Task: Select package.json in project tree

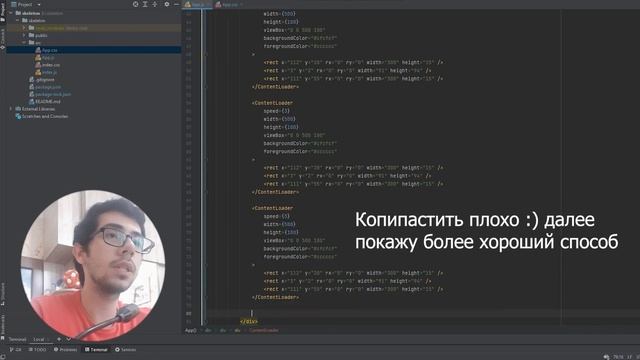Action: click(x=48, y=87)
